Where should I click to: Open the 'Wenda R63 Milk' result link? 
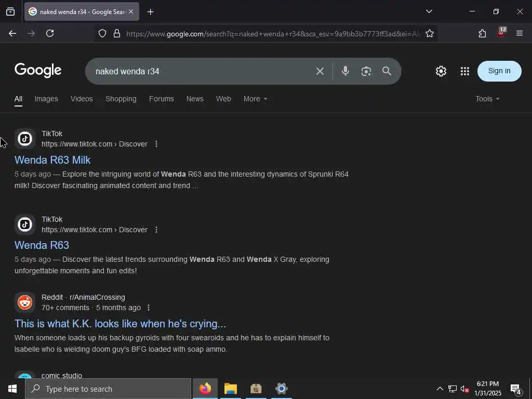pyautogui.click(x=52, y=160)
